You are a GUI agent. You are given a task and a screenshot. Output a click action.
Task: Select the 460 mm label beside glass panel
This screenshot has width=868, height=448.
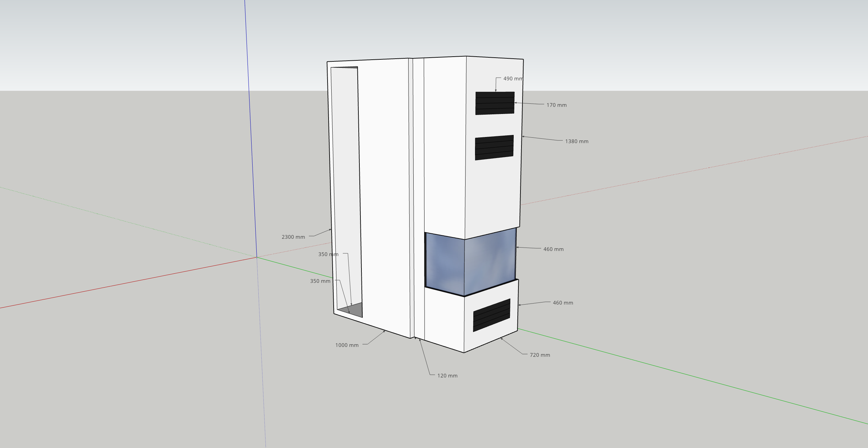point(553,249)
